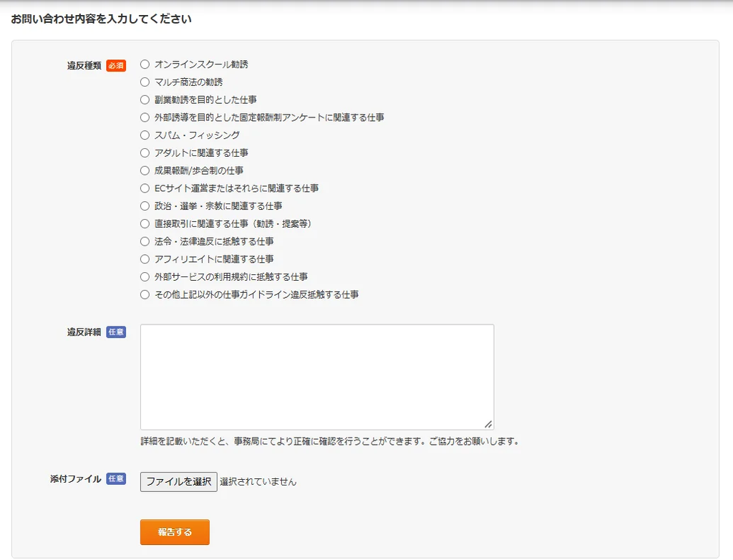Click the 詳細を記載いただくと help text
733x560 pixels.
pos(329,441)
